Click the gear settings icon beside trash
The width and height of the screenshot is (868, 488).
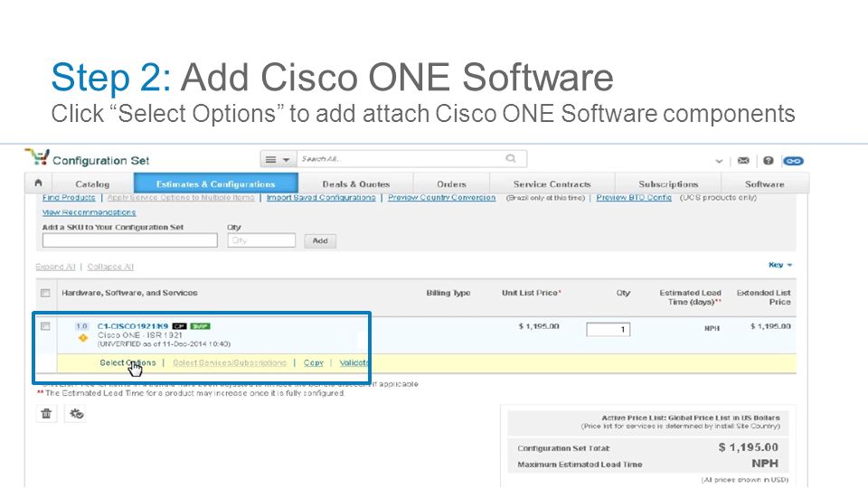76,413
